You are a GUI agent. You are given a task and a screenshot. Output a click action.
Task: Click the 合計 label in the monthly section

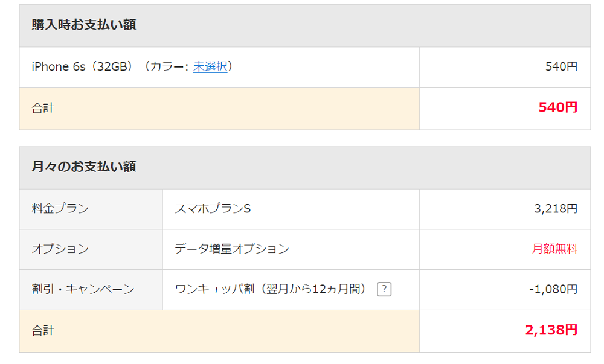(43, 330)
